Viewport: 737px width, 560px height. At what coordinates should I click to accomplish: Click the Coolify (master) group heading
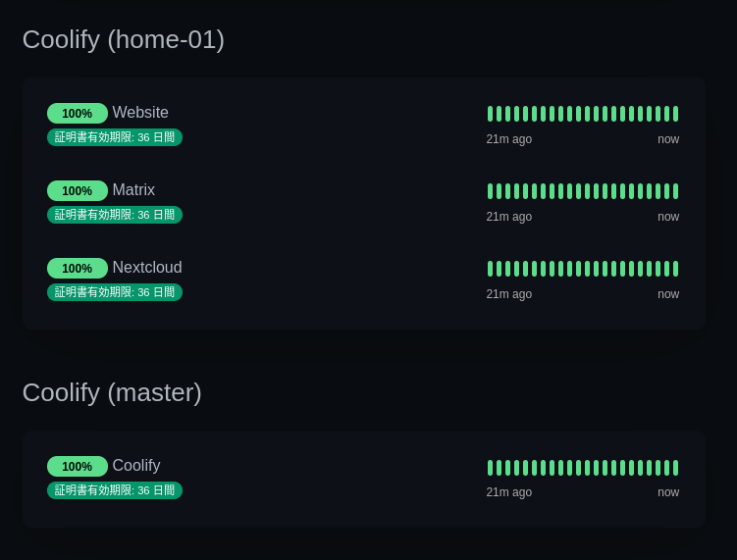[x=112, y=392]
